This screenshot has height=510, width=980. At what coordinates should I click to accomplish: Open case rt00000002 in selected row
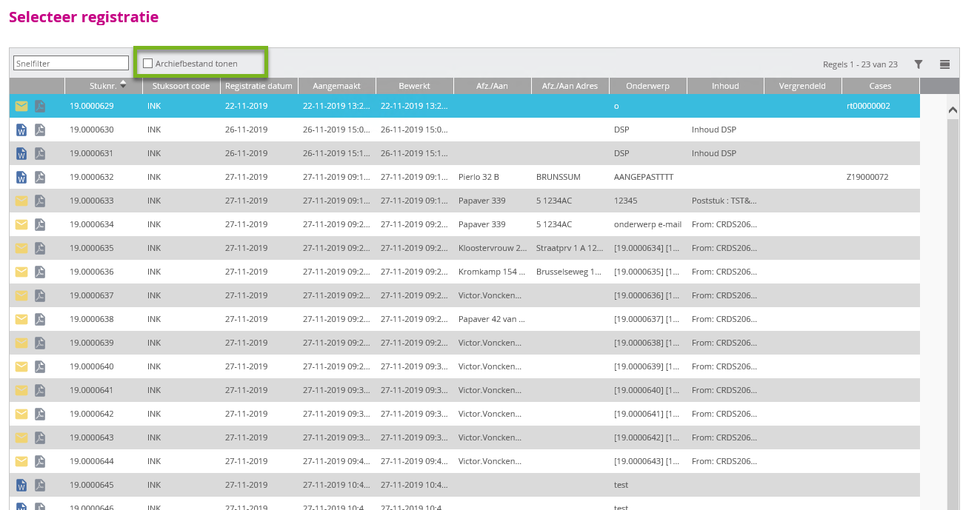868,106
